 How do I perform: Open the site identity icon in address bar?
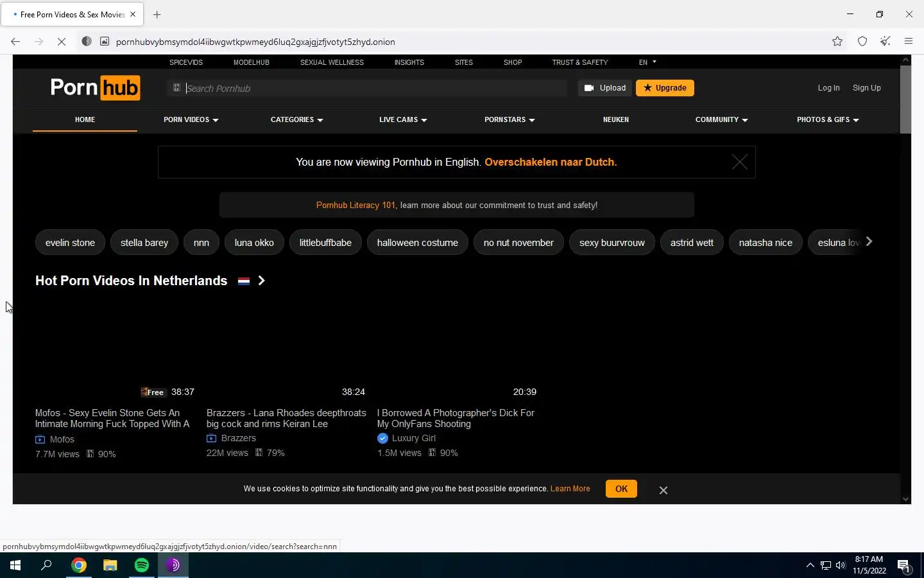pos(105,42)
